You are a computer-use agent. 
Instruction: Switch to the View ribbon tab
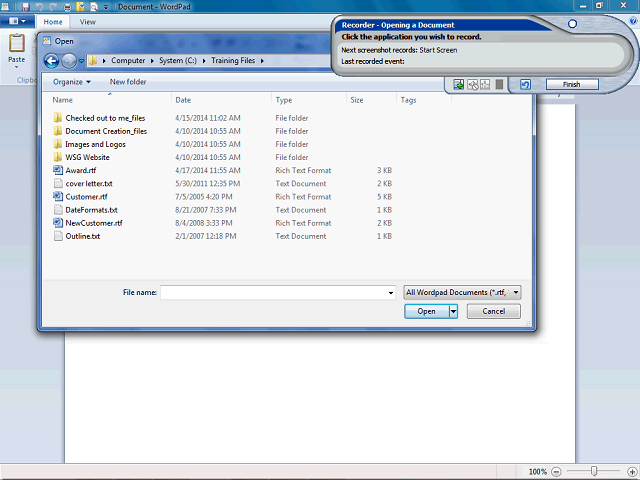tap(87, 22)
